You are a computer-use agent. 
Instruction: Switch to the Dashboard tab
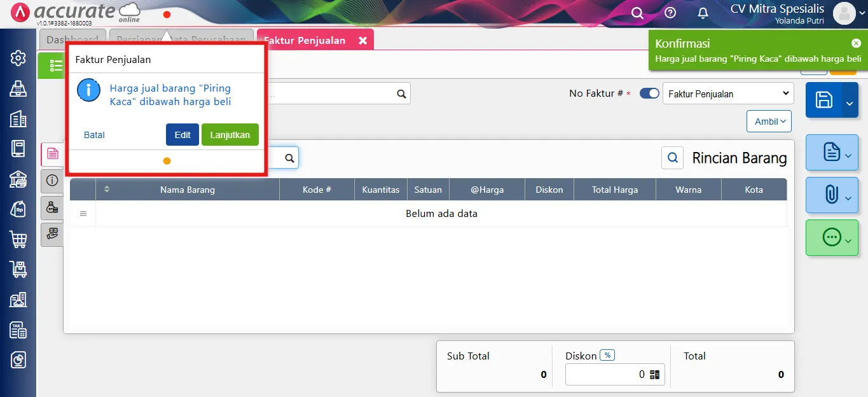(x=72, y=39)
